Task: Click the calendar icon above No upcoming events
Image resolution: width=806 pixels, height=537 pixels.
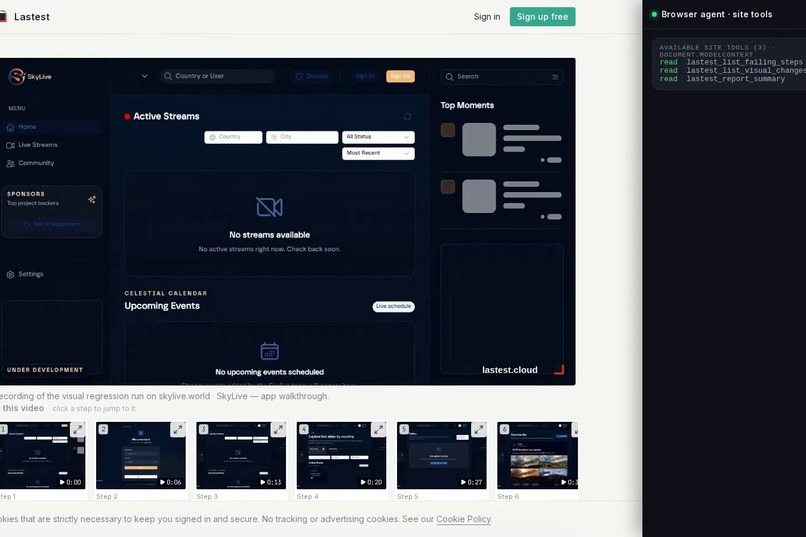Action: [269, 351]
